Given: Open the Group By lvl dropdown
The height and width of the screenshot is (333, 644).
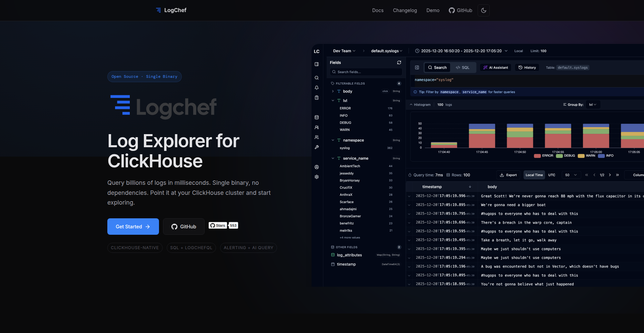Looking at the screenshot, I should click(592, 104).
